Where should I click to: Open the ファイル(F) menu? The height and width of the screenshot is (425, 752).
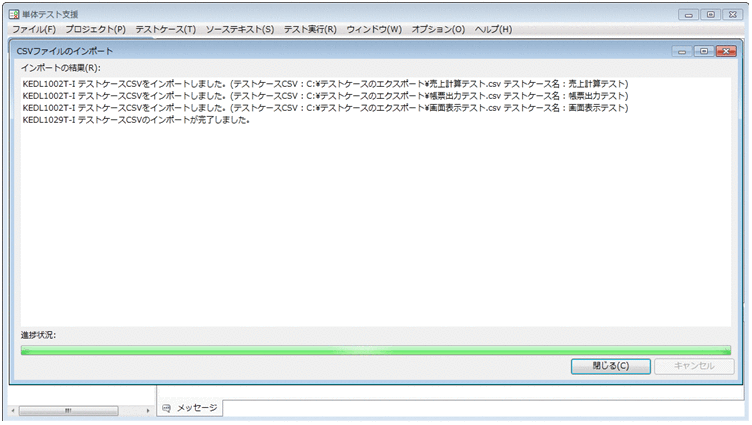click(x=34, y=29)
